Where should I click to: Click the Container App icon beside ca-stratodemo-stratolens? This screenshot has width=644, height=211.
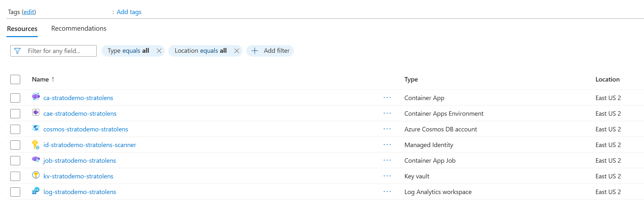pyautogui.click(x=36, y=97)
